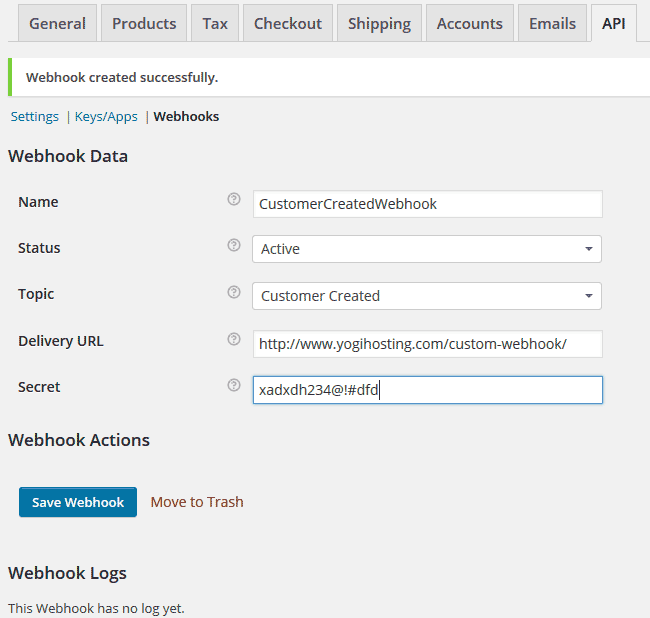Click the help tooltip icon for Topic
The image size is (650, 618).
[234, 292]
